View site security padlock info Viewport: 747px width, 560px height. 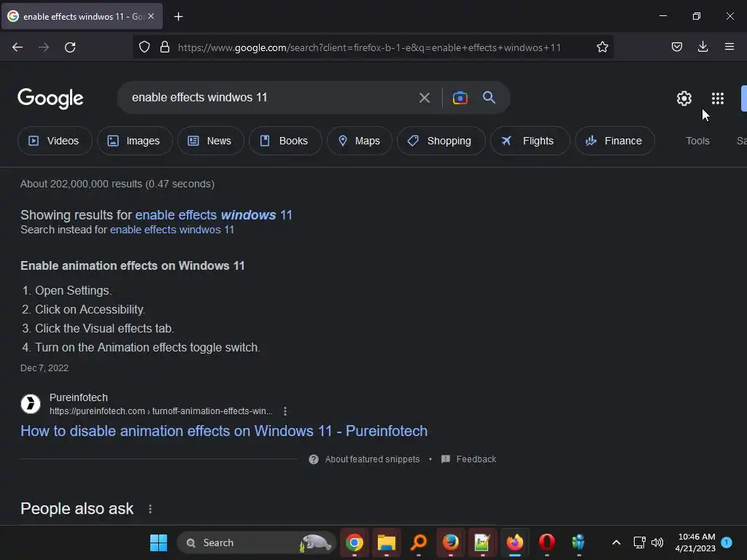coord(165,47)
